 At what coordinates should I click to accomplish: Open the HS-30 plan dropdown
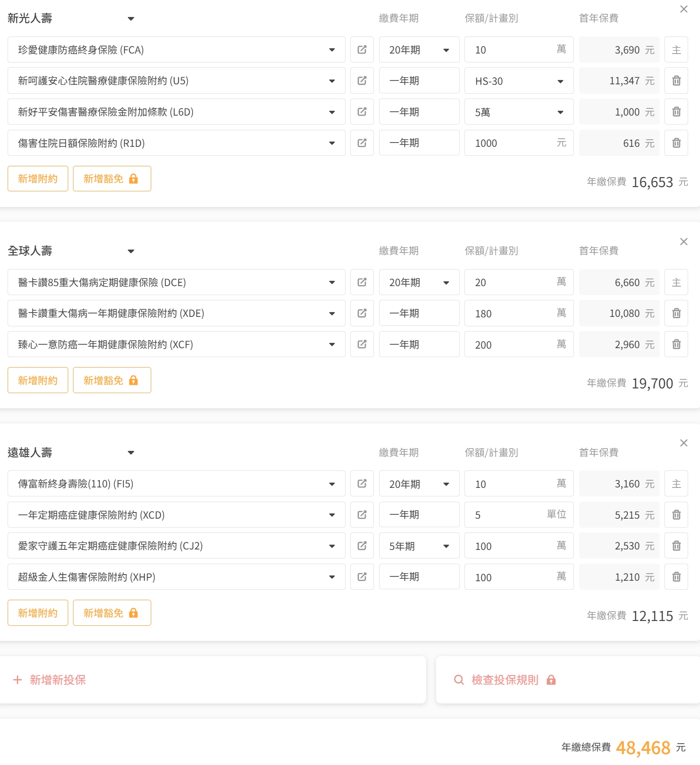(519, 81)
